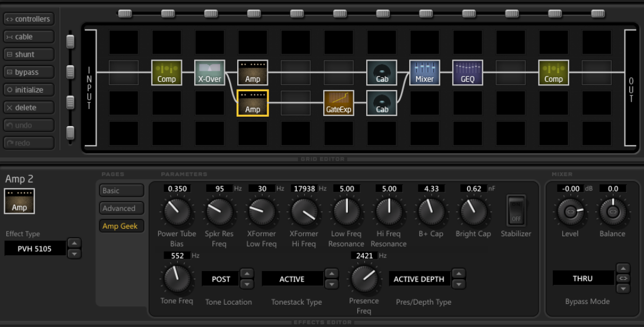
Task: Click the Spkr Res Freq knob
Action: pos(220,212)
